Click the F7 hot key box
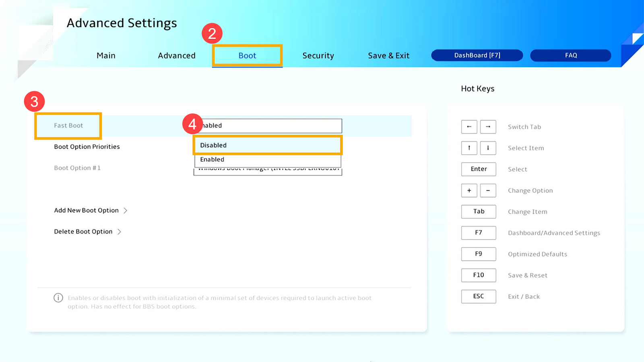Image resolution: width=644 pixels, height=362 pixels. pyautogui.click(x=479, y=232)
